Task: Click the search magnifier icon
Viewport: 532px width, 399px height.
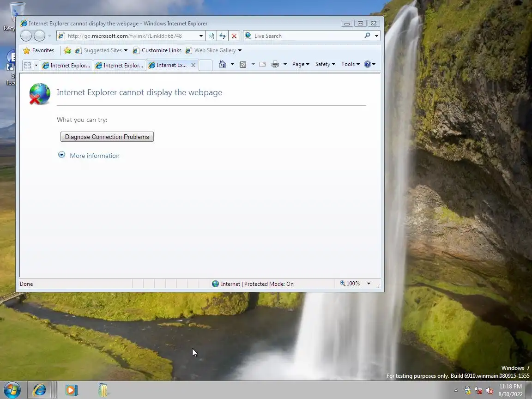Action: [x=367, y=36]
